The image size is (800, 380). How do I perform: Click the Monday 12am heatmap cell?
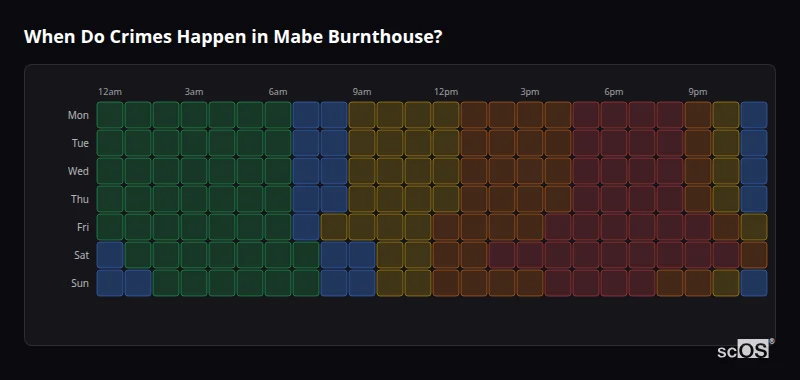[x=110, y=115]
